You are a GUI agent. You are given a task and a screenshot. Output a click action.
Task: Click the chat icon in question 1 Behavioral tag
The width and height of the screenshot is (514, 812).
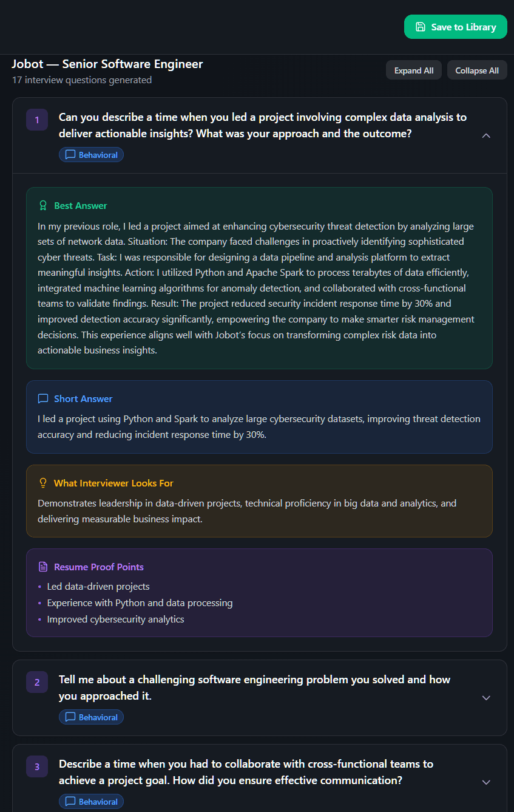click(70, 155)
